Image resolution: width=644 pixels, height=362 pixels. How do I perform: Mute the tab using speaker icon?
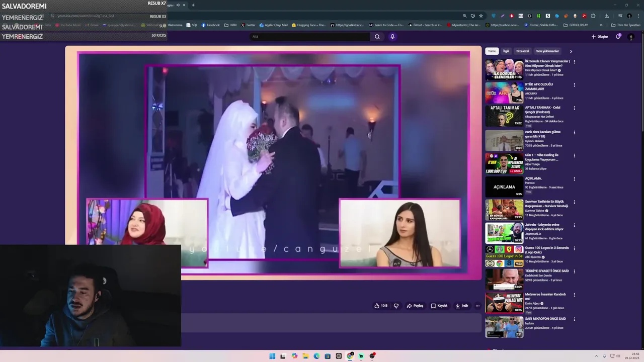(x=178, y=5)
